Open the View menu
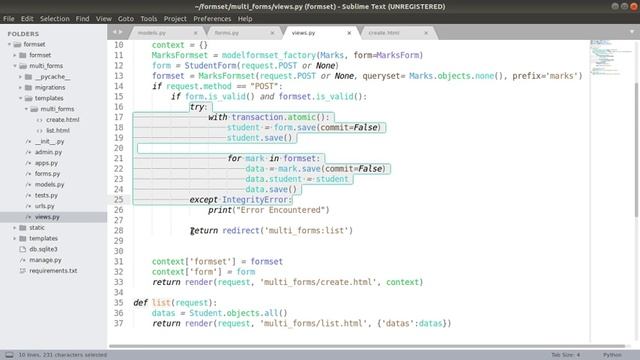Screen dimensions: 640x360 click(104, 19)
